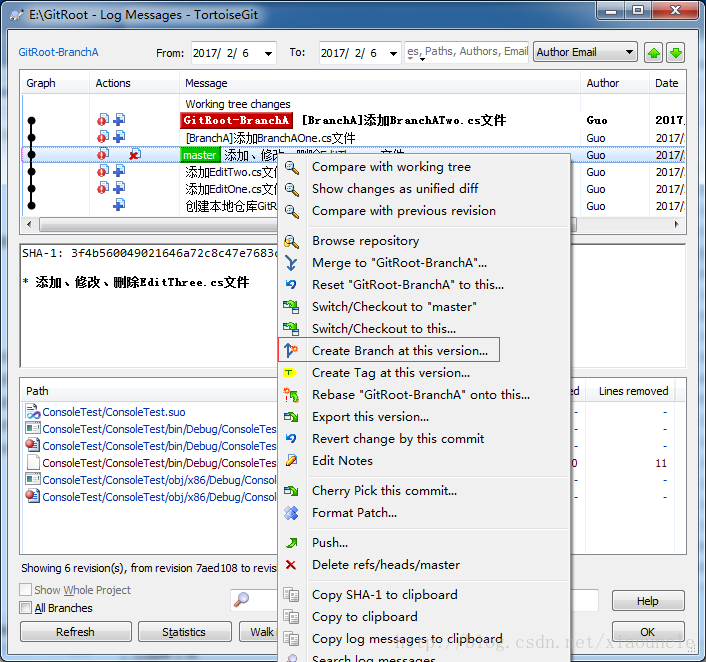
Task: Click the search magnifier icon near Statistics
Action: coord(242,599)
